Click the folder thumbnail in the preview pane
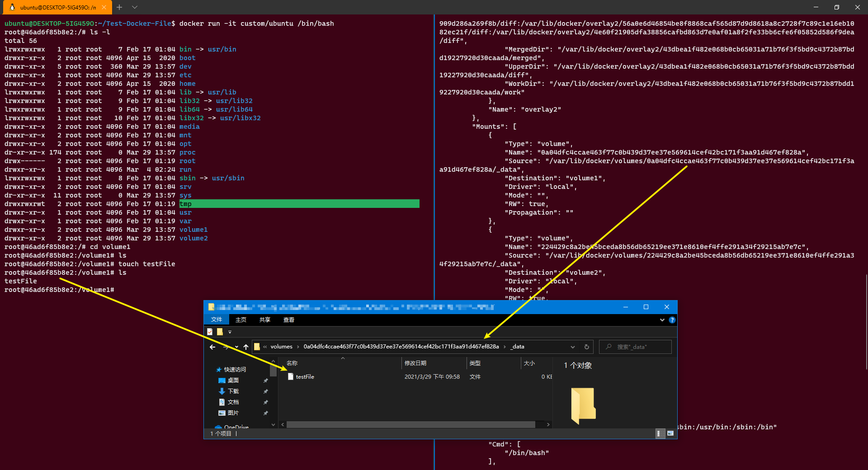 coord(583,405)
